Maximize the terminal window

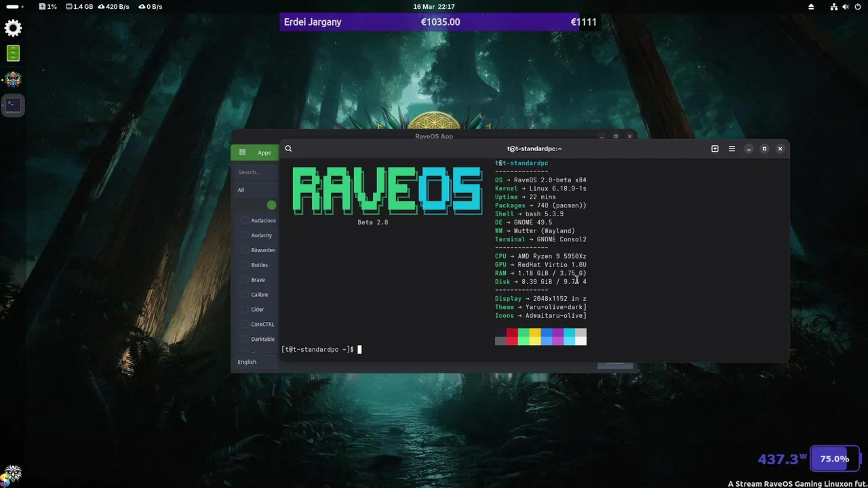[x=764, y=148]
